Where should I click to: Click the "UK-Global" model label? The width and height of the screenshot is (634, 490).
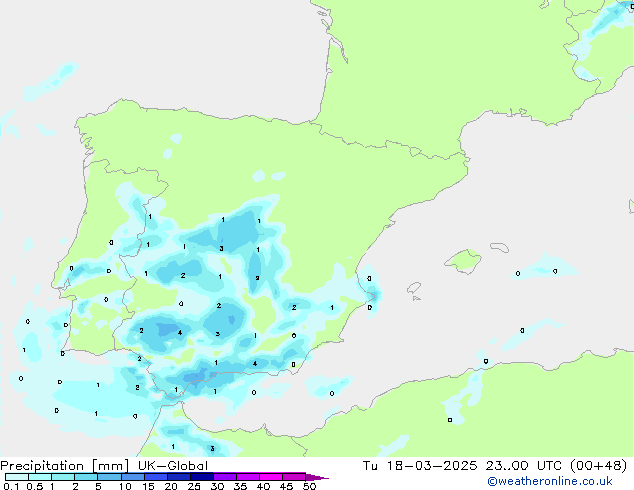tap(173, 465)
